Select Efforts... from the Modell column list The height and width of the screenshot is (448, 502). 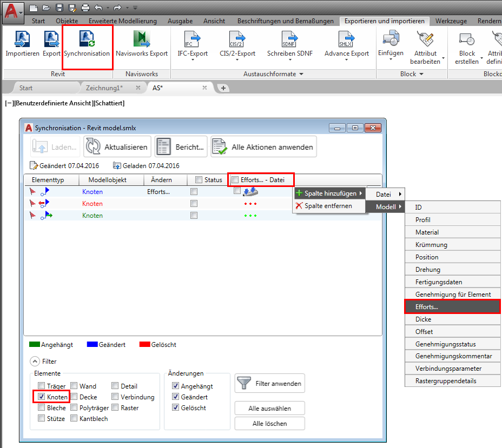point(452,306)
